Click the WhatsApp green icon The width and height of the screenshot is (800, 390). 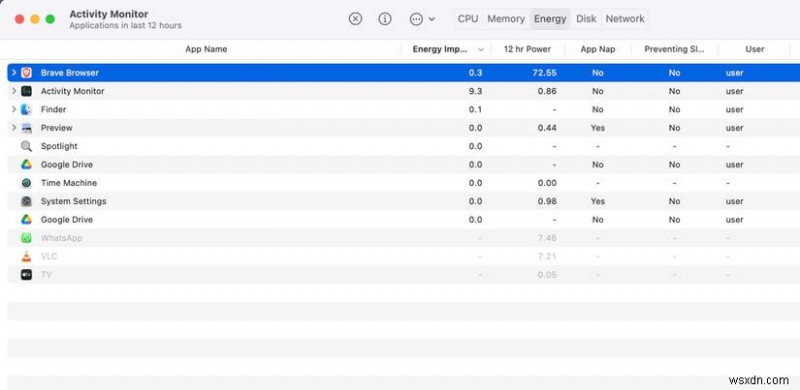[27, 238]
